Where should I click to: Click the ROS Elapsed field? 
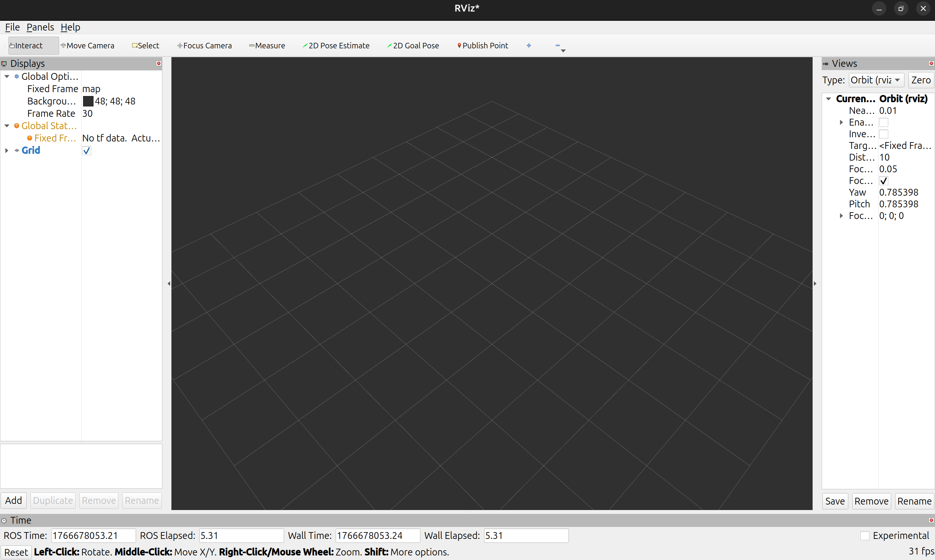(241, 536)
